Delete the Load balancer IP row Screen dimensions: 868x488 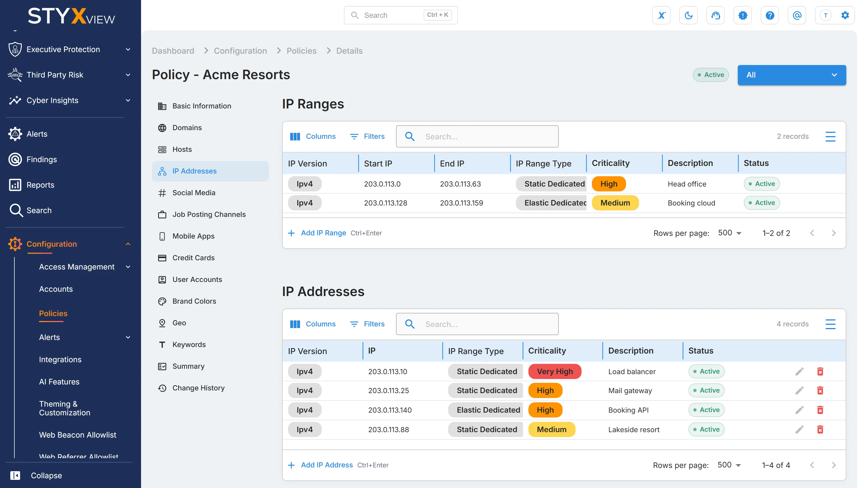(x=820, y=371)
